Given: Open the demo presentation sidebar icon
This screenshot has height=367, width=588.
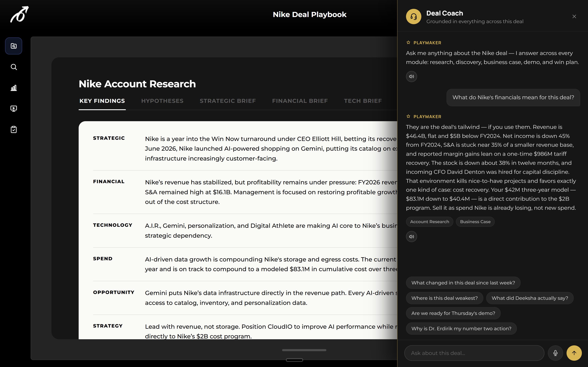Looking at the screenshot, I should click(x=14, y=108).
